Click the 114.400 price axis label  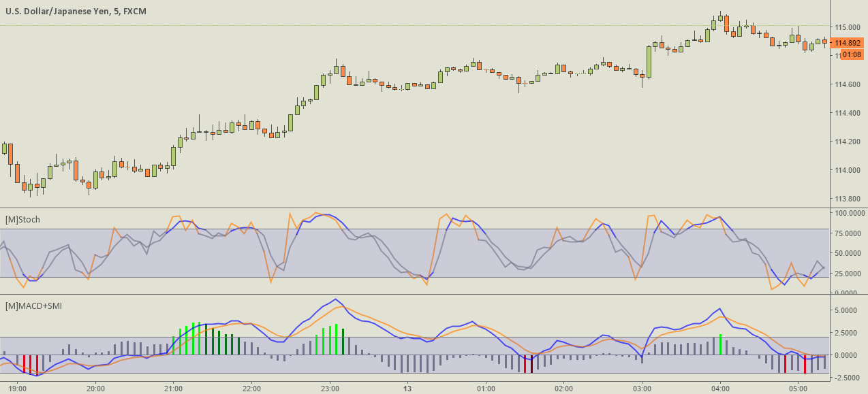click(x=848, y=113)
